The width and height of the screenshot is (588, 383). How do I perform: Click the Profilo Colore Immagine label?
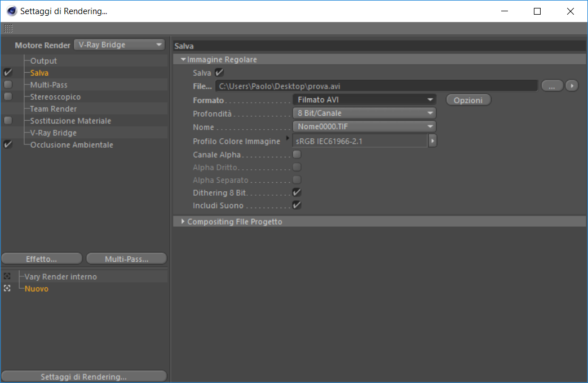[x=237, y=141]
